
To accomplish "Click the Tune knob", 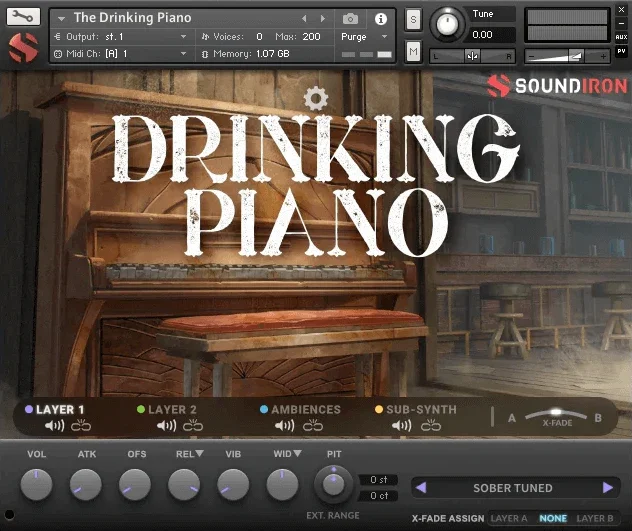I will tap(447, 24).
